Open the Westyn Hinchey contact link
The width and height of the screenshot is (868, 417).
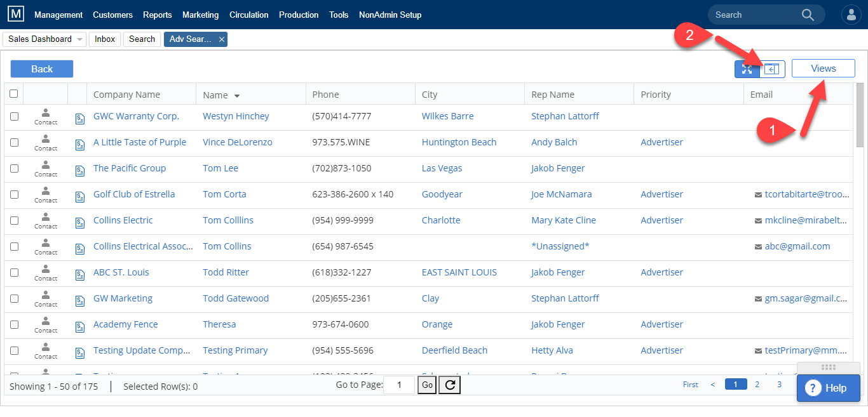pyautogui.click(x=236, y=116)
